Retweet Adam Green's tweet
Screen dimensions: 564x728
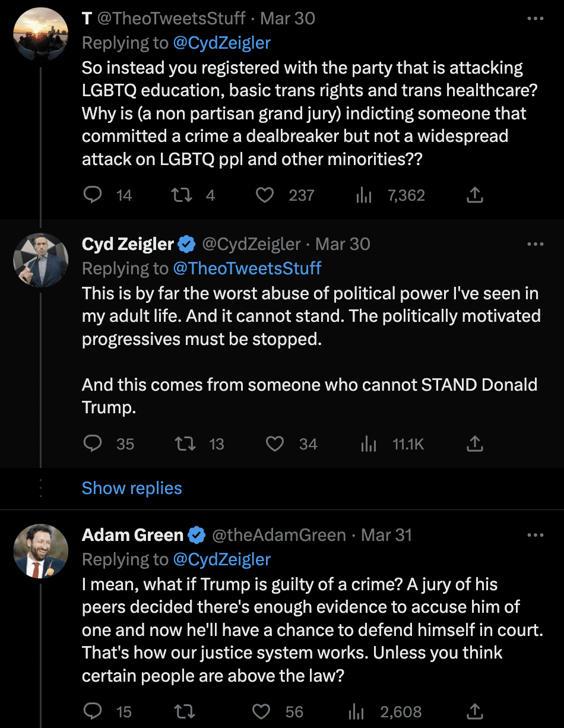tap(186, 711)
